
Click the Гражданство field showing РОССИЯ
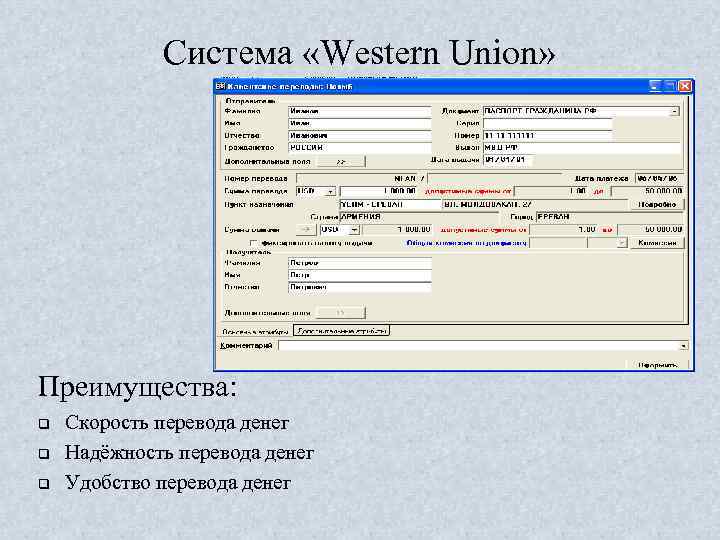(x=360, y=148)
